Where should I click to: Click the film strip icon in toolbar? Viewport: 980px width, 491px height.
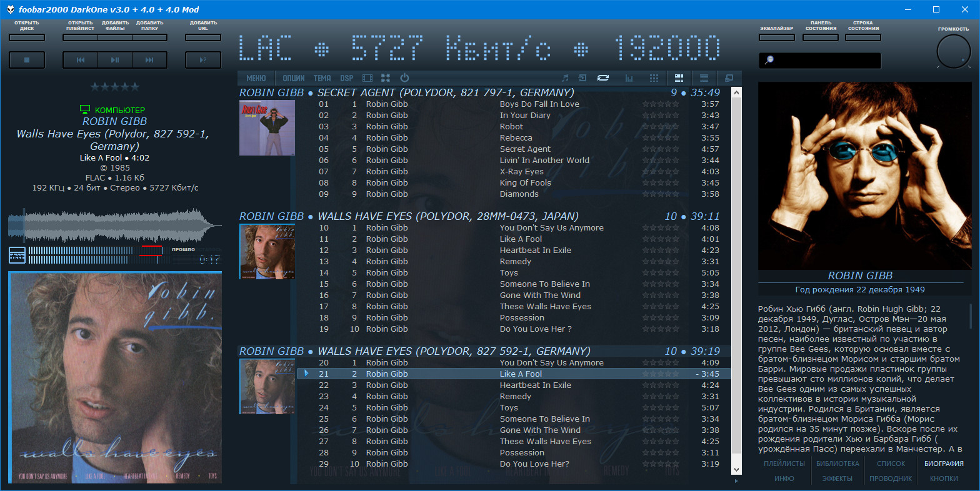point(367,78)
